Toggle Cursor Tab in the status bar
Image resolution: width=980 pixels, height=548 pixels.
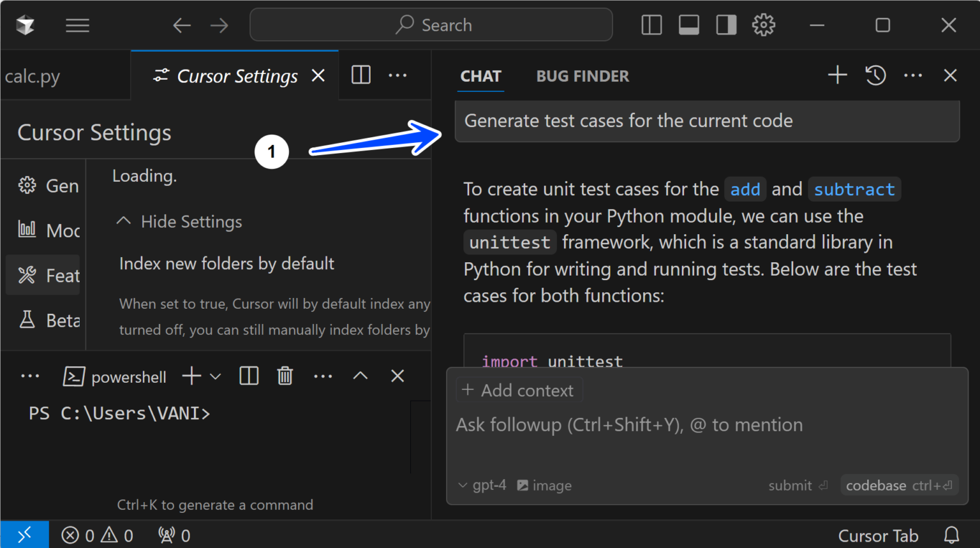(x=879, y=535)
